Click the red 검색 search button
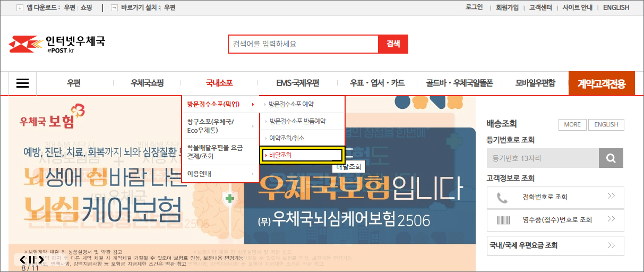 coord(393,44)
